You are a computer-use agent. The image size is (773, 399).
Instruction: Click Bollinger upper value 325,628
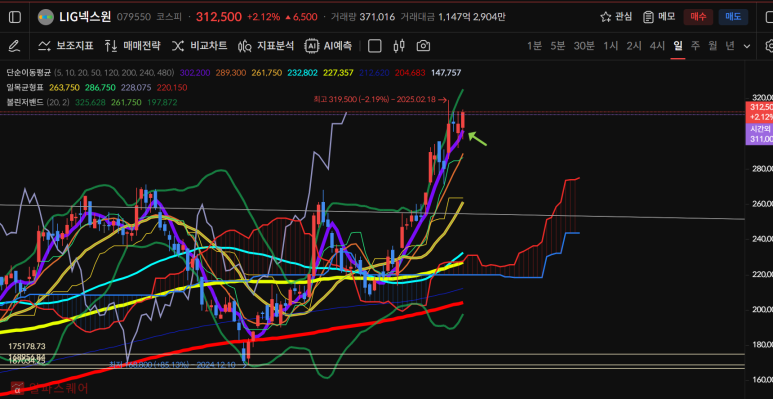(x=90, y=103)
